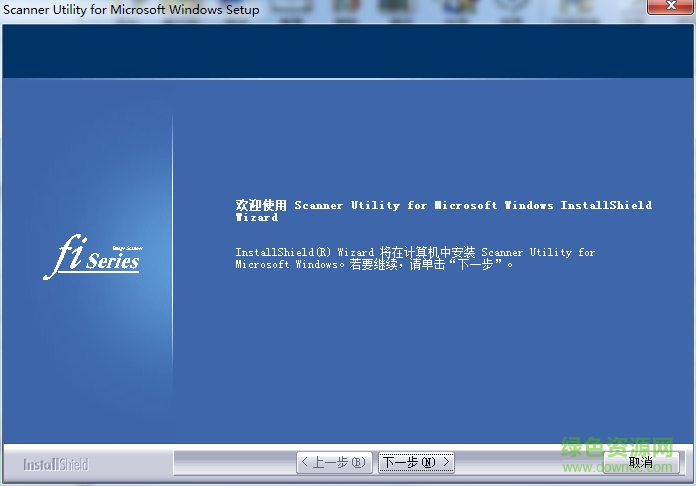The width and height of the screenshot is (696, 486).
Task: Close the Scanner Utility Setup window
Action: (x=671, y=6)
